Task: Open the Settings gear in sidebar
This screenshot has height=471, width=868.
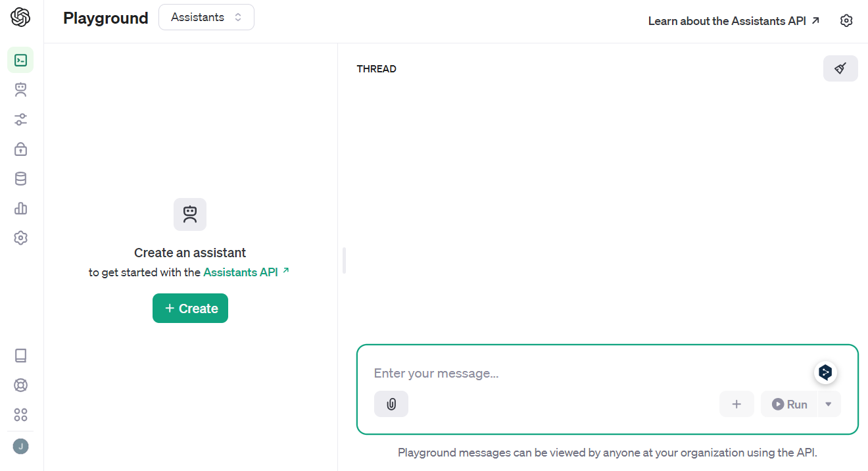Action: pos(20,238)
